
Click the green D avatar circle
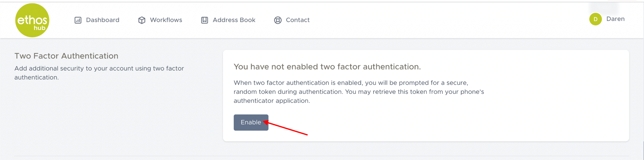click(x=595, y=19)
